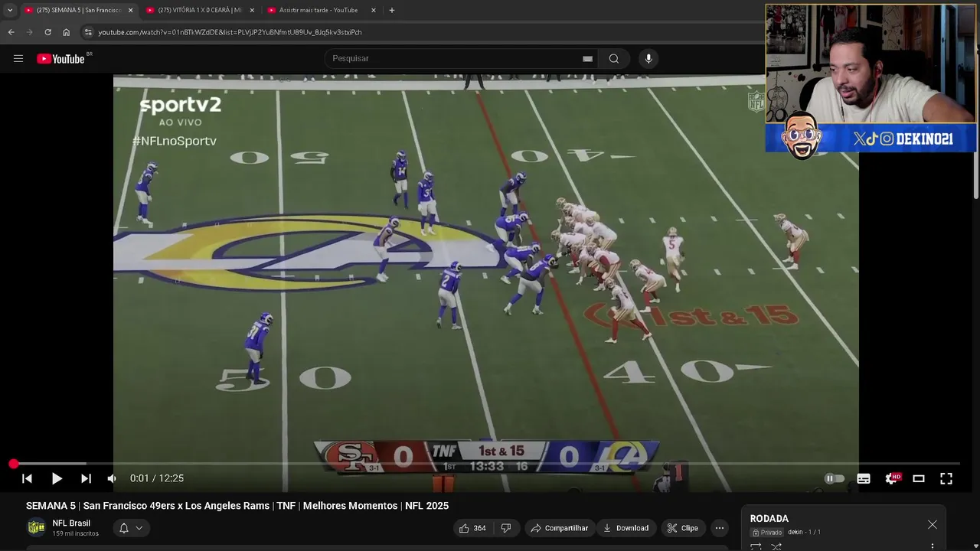View site information icon in address bar
Image resolution: width=980 pixels, height=551 pixels.
pyautogui.click(x=88, y=32)
